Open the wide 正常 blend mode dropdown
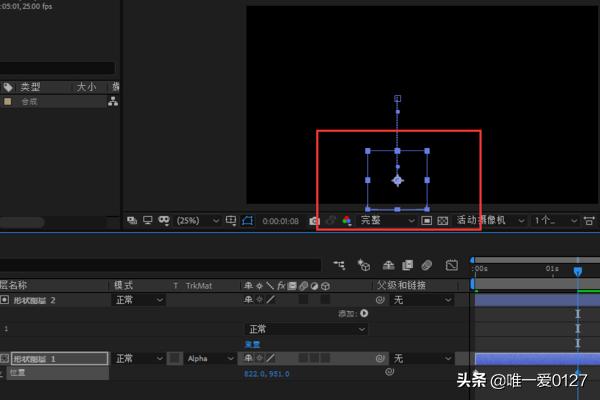Image resolution: width=600 pixels, height=400 pixels. (306, 329)
